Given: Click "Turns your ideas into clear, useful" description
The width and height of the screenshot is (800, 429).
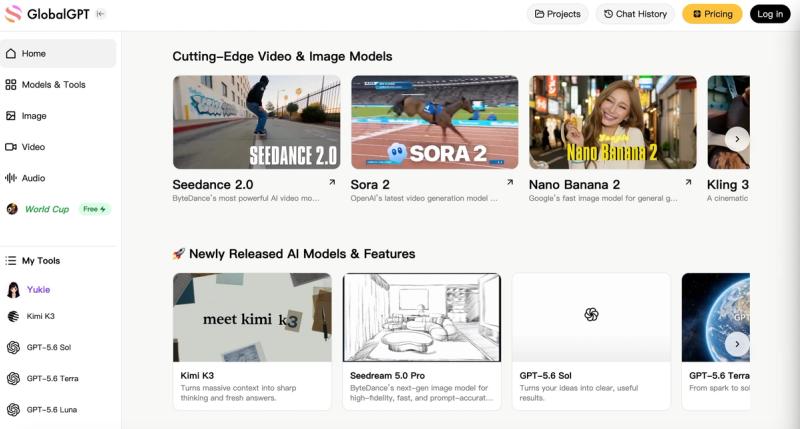Looking at the screenshot, I should [x=579, y=393].
